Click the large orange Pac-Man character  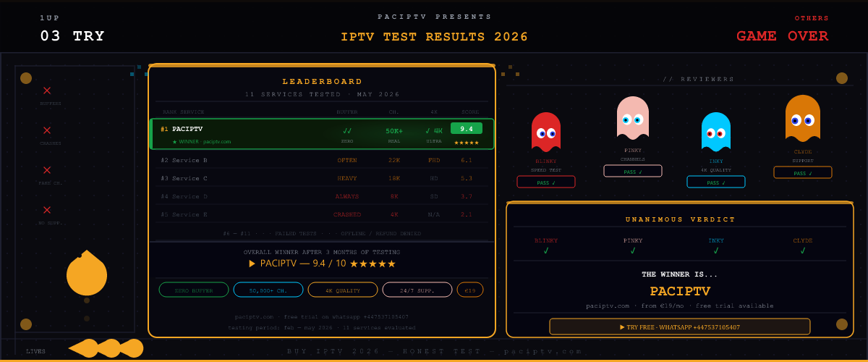click(87, 273)
